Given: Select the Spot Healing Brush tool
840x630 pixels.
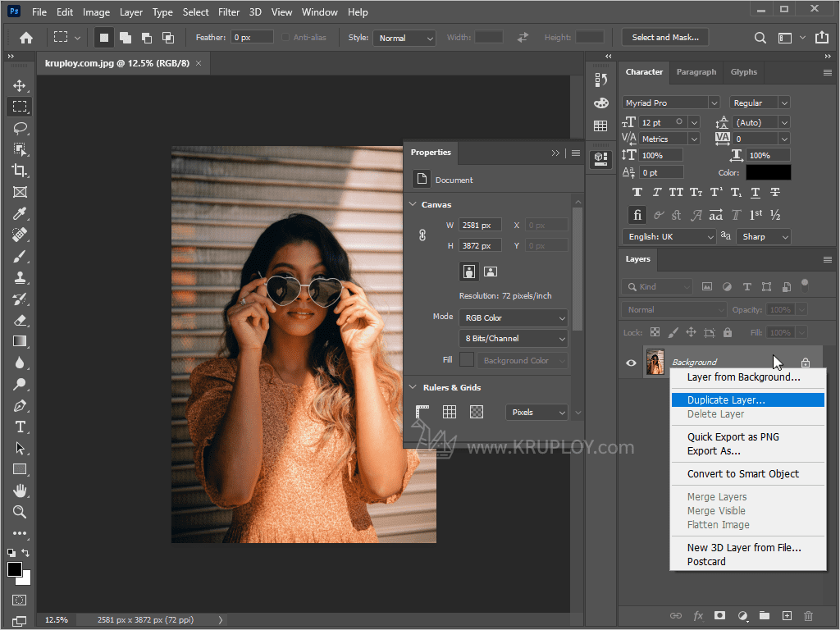Looking at the screenshot, I should coord(20,235).
